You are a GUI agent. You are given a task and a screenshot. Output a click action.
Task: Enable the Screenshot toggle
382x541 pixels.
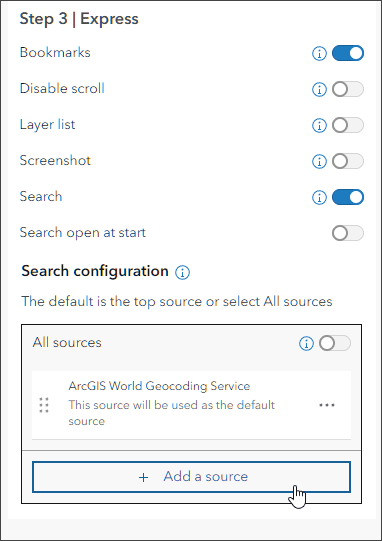point(347,161)
